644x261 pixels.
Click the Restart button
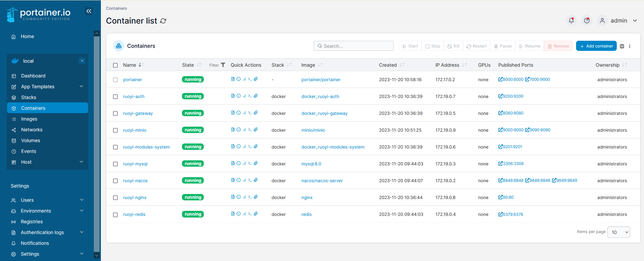477,46
